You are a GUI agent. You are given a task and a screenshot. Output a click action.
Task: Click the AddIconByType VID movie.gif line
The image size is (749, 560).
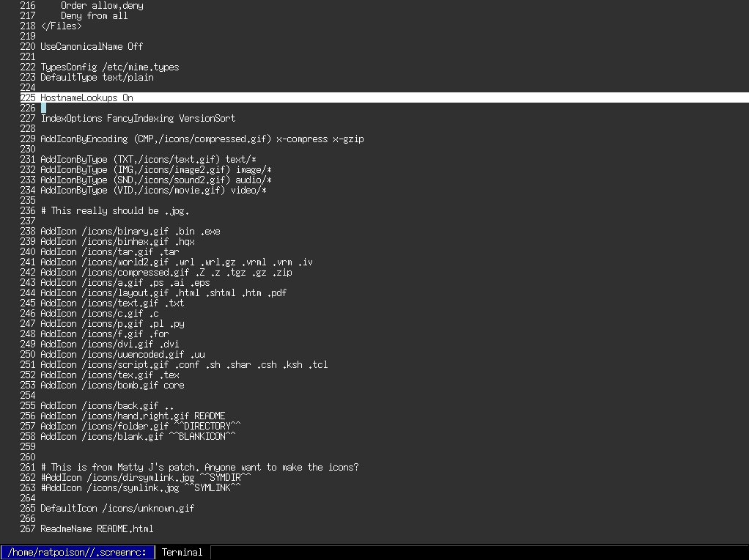pyautogui.click(x=153, y=190)
